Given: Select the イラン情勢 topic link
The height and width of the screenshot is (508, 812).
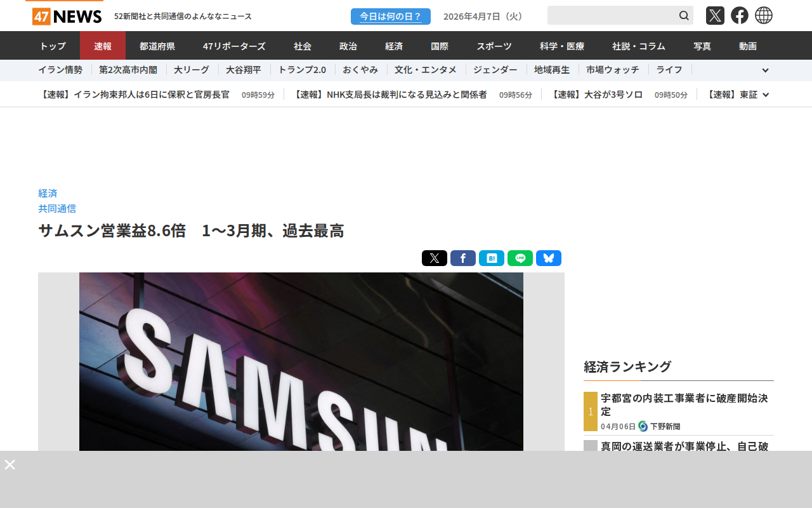Looking at the screenshot, I should [60, 70].
